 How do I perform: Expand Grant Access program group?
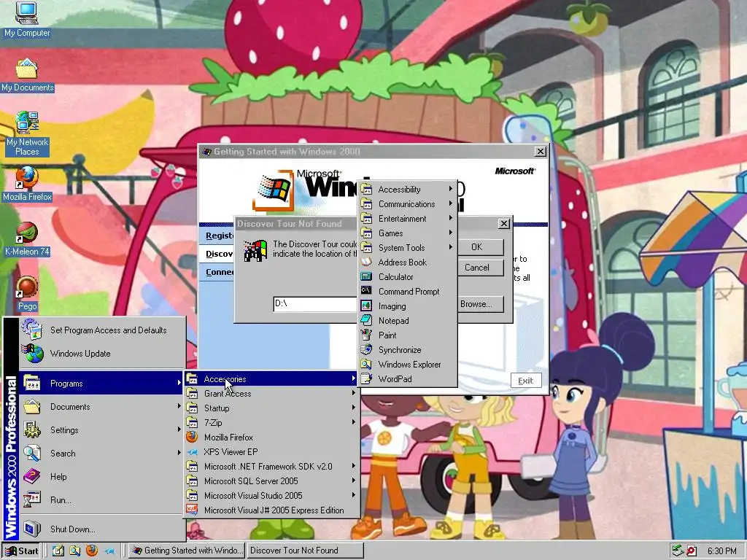tap(271, 393)
